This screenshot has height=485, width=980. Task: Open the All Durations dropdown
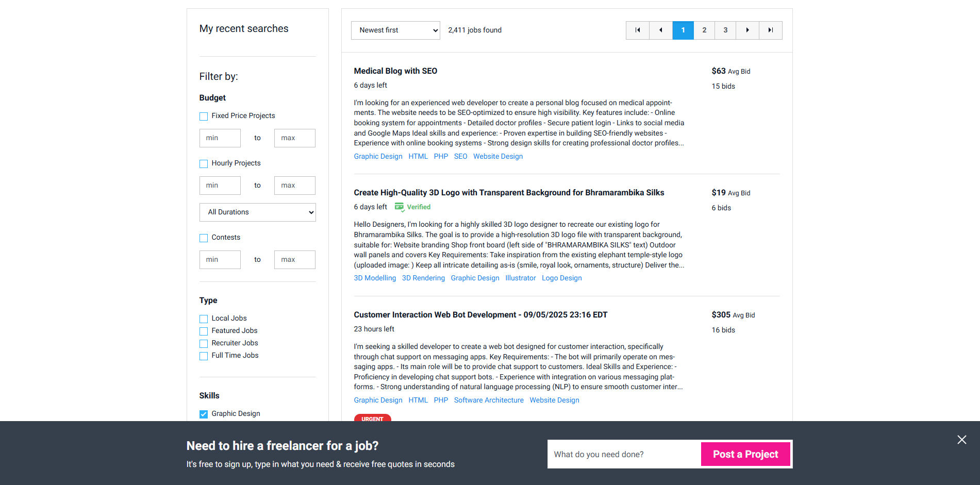click(x=257, y=212)
